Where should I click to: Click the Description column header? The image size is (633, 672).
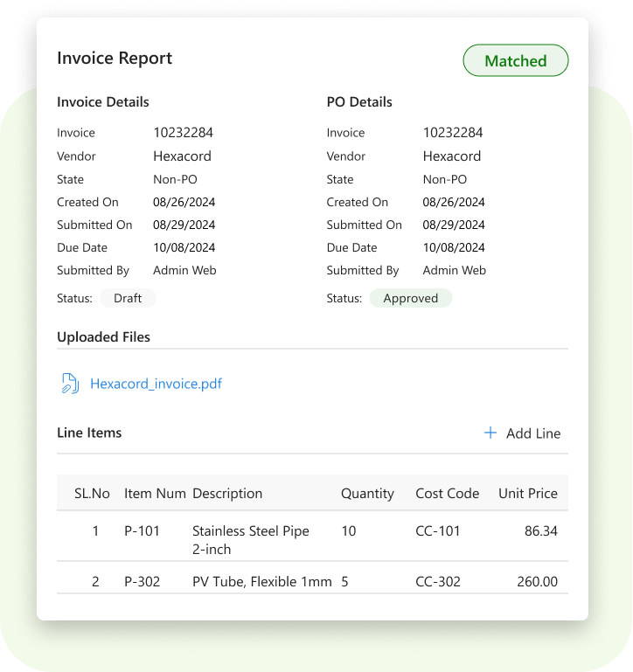(227, 494)
